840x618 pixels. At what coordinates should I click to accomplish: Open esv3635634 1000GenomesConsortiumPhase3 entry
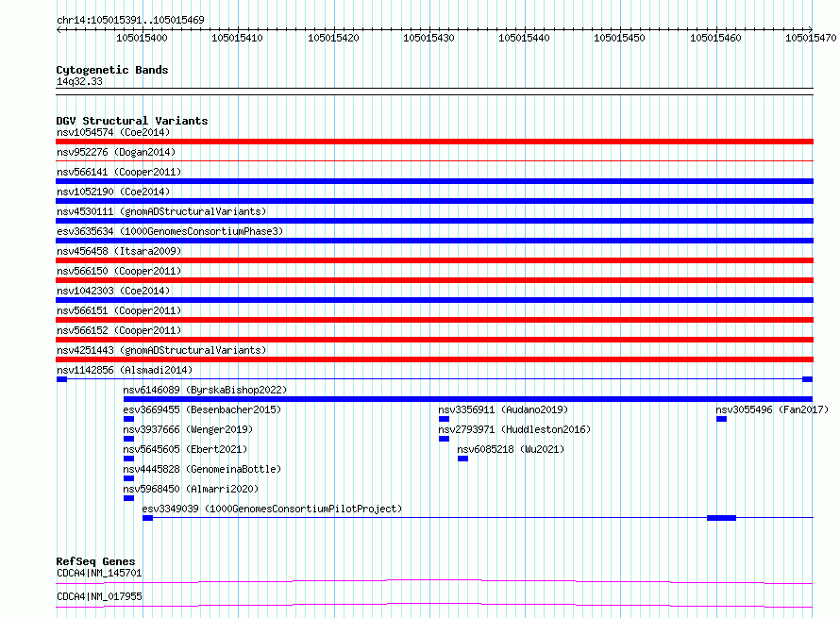click(x=170, y=231)
